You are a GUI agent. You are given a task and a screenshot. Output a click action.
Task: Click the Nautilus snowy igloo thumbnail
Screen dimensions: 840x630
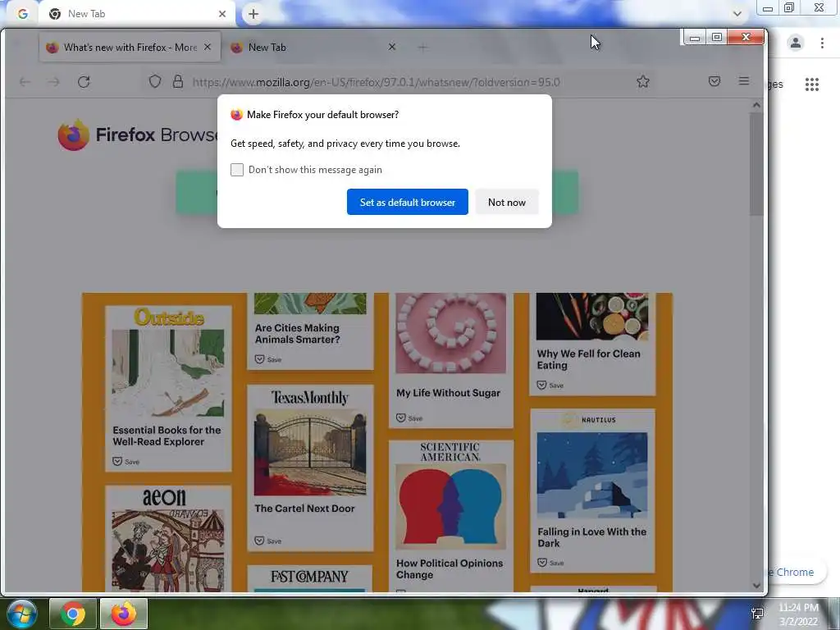[x=592, y=475]
